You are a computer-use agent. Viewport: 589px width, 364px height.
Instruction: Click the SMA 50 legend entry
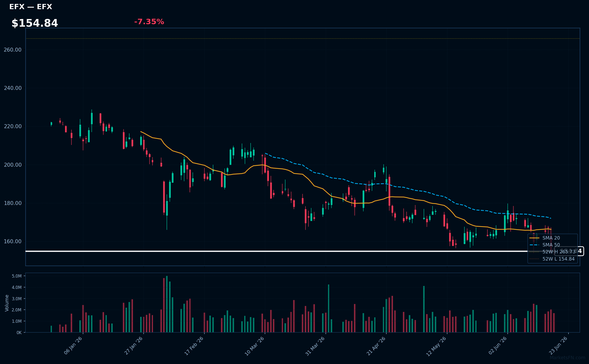(545, 245)
